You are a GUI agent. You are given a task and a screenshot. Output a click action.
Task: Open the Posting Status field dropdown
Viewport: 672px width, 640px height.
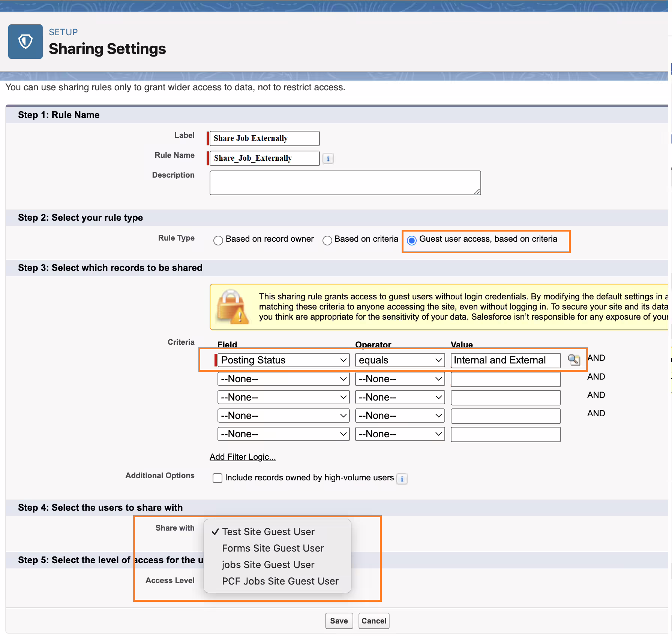283,360
